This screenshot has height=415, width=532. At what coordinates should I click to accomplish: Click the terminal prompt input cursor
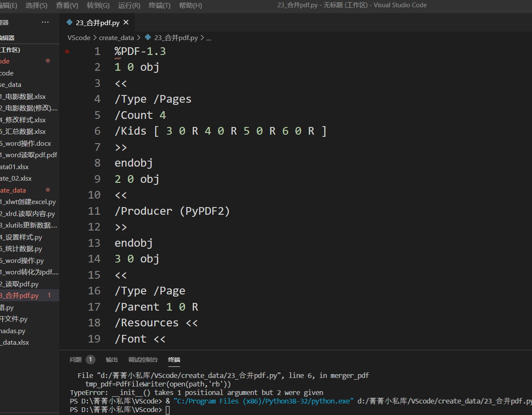[168, 410]
